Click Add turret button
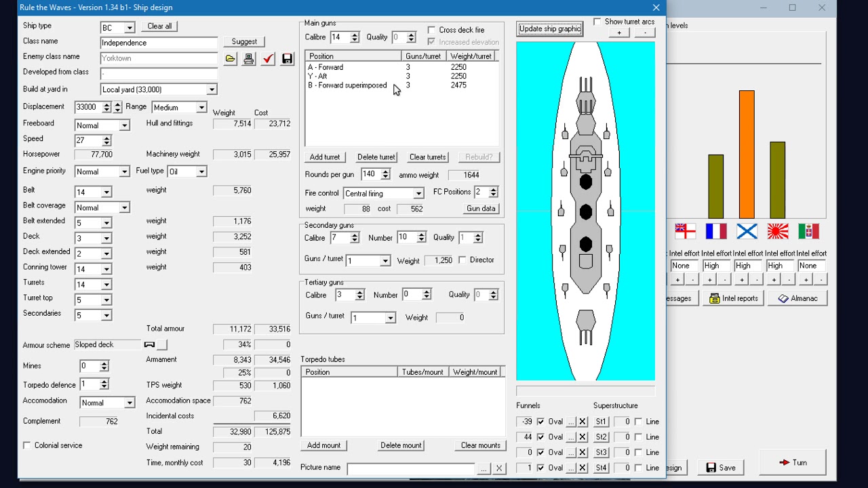 click(325, 157)
